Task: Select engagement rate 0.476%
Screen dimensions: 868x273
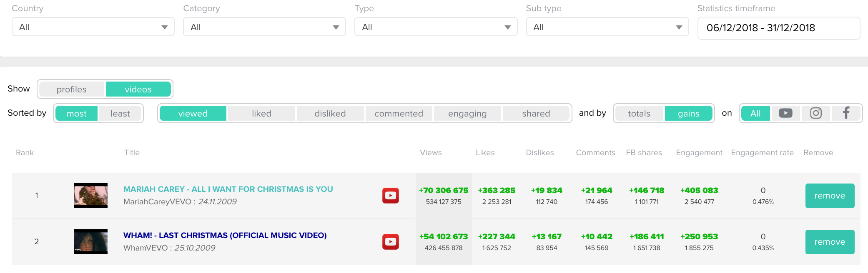Action: 763,202
